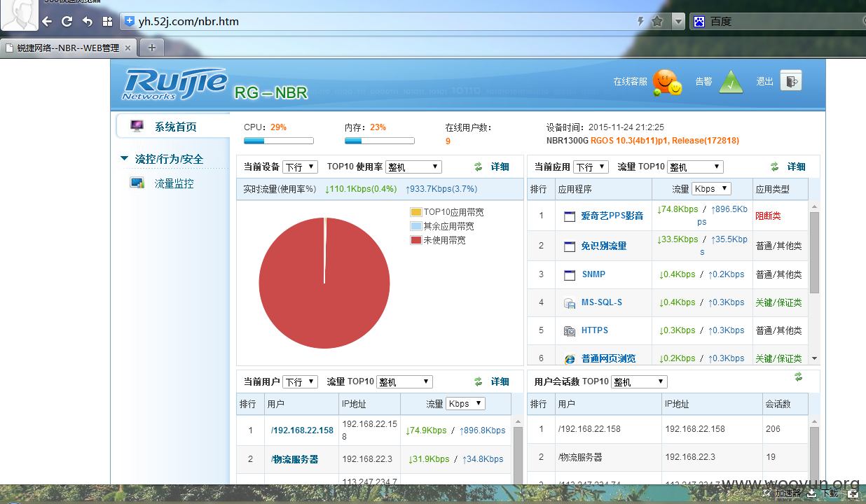This screenshot has width=866, height=504.
Task: Reload page with browser refresh icon
Action: [67, 21]
